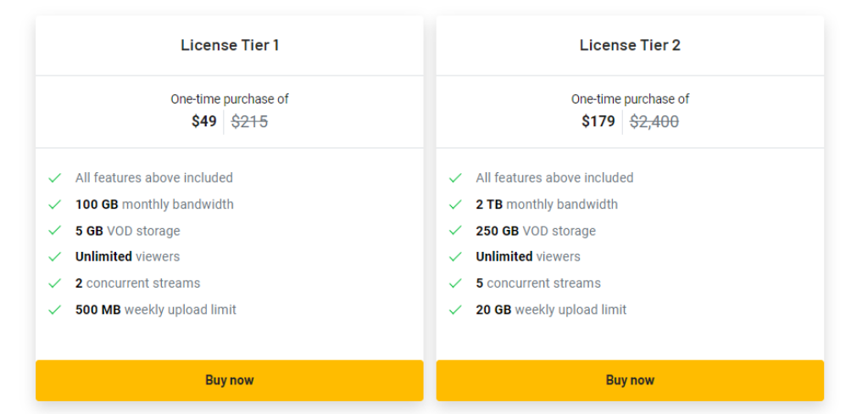Click the $49 price in Tier 1
The width and height of the screenshot is (868, 414).
pyautogui.click(x=204, y=121)
